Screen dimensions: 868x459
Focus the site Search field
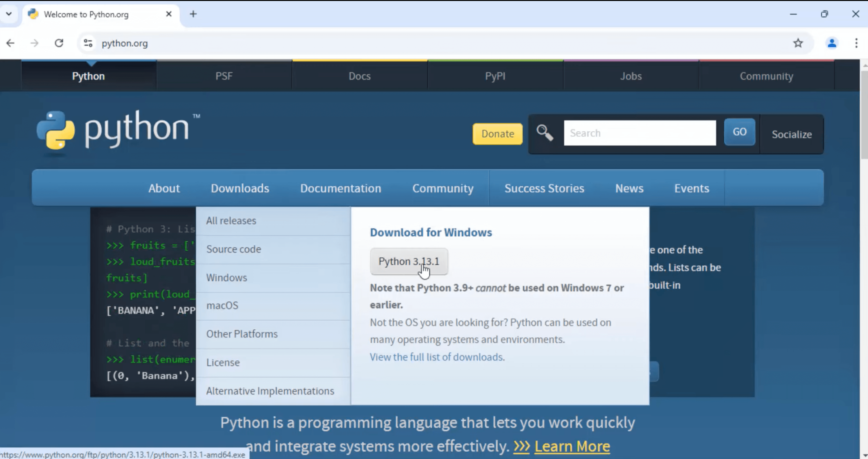(x=640, y=133)
